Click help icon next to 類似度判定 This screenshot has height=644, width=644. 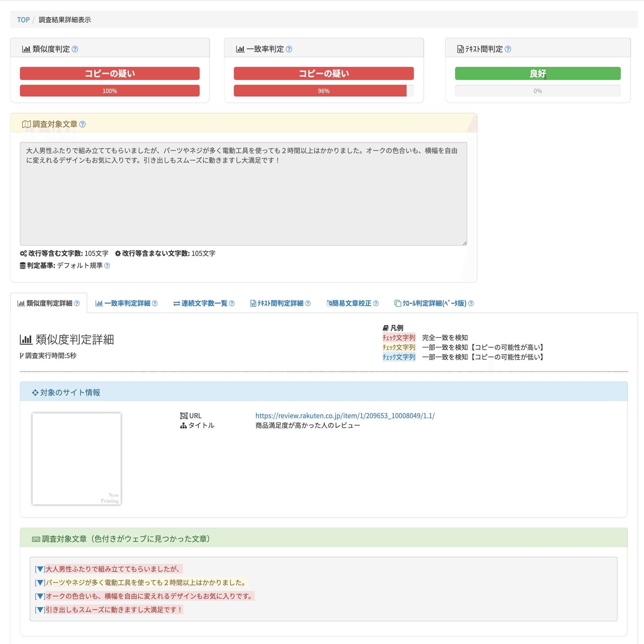(75, 49)
